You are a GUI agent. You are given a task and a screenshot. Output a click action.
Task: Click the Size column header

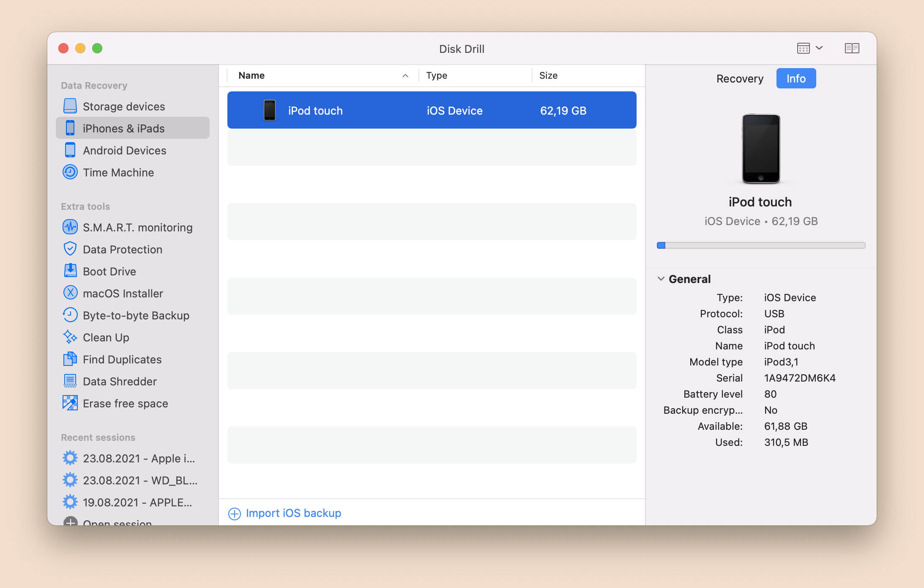(548, 75)
